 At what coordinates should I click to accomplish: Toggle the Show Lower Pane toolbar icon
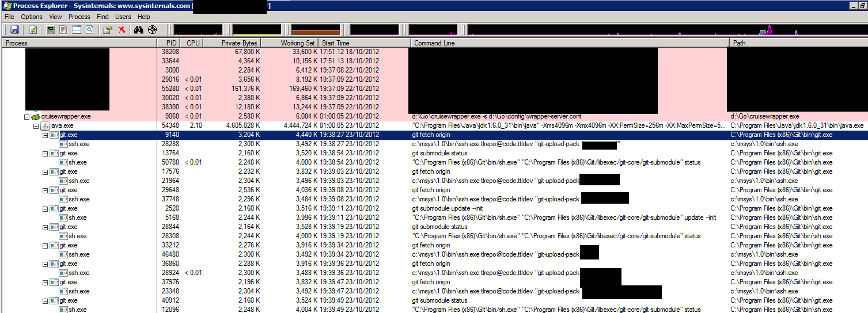(76, 29)
